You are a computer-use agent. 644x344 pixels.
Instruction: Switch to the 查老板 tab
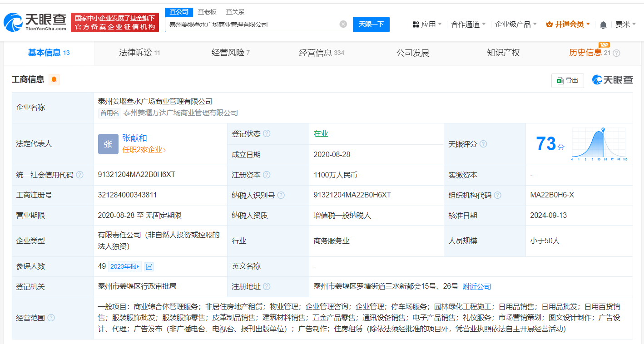point(206,11)
